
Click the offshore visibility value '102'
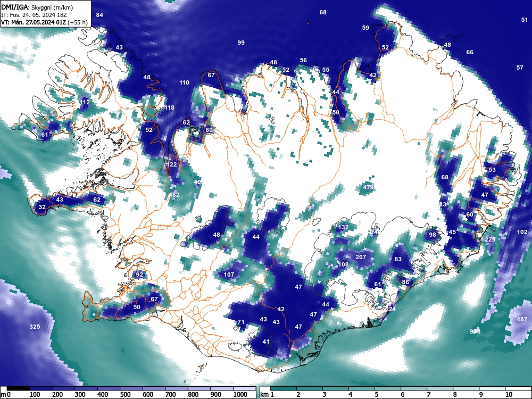click(522, 232)
